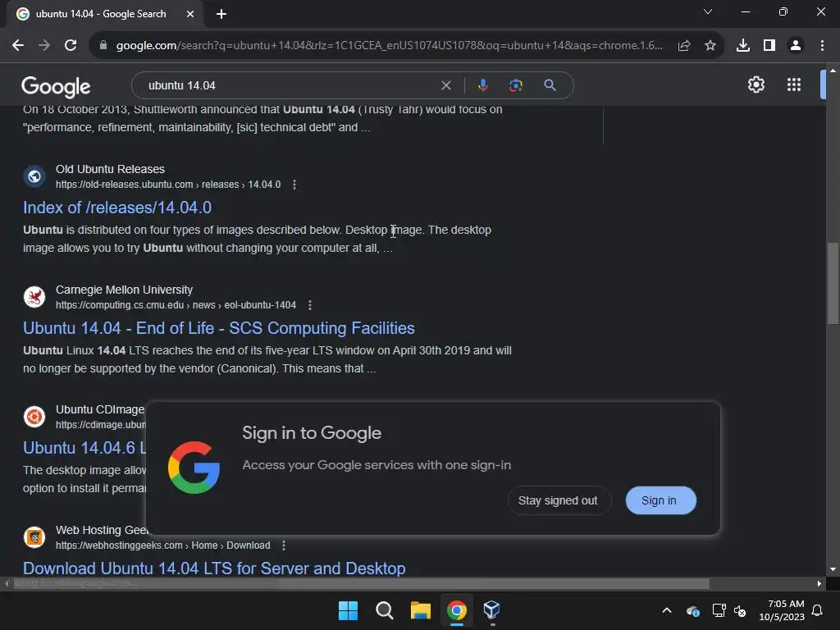840x630 pixels.
Task: Open the Ubuntu 14.04.6 result link
Action: 84,448
